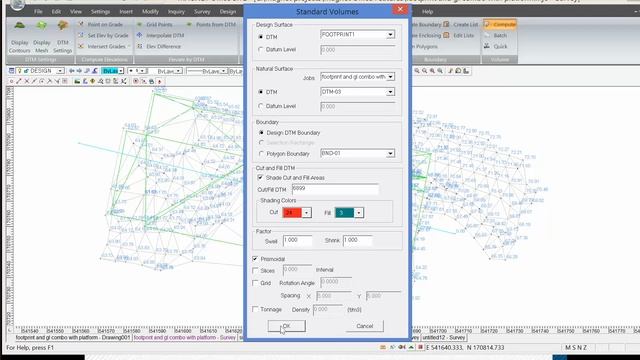Click the Shrink factor field
This screenshot has height=360, width=640.
tap(358, 240)
